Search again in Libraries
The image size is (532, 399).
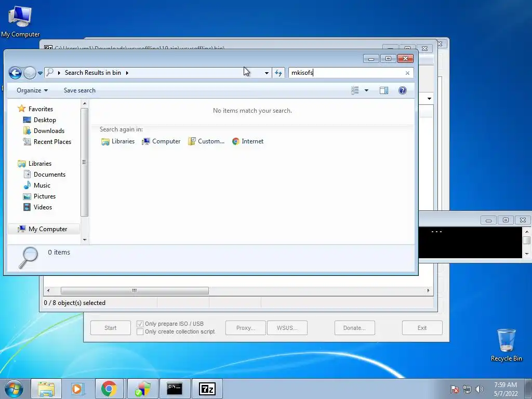click(x=118, y=141)
